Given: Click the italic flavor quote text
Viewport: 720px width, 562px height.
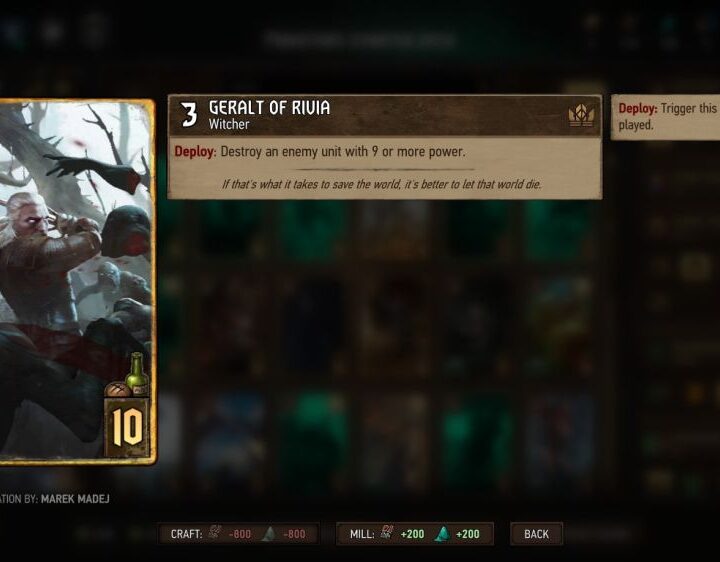Looking at the screenshot, I should coord(382,185).
